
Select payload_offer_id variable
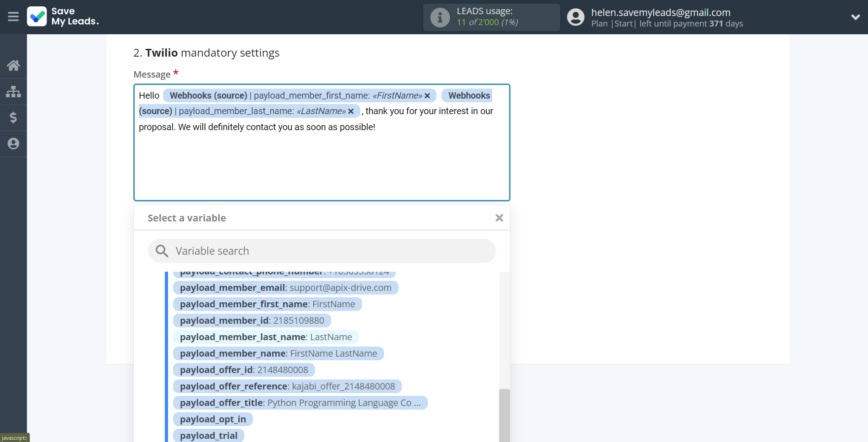[x=244, y=370]
